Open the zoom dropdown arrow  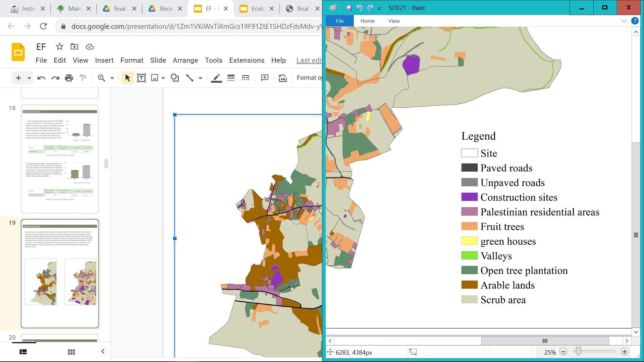(x=112, y=78)
